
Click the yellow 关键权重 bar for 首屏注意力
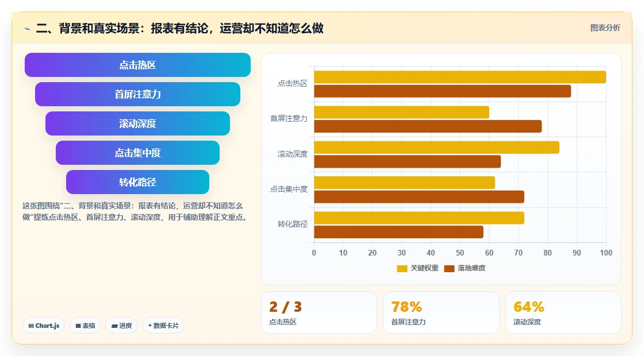click(x=402, y=113)
